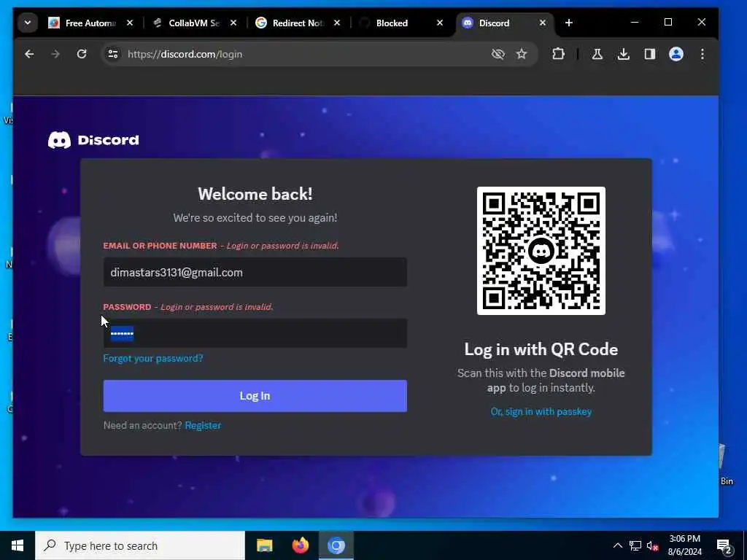
Task: Go back to previous page
Action: pos(29,54)
